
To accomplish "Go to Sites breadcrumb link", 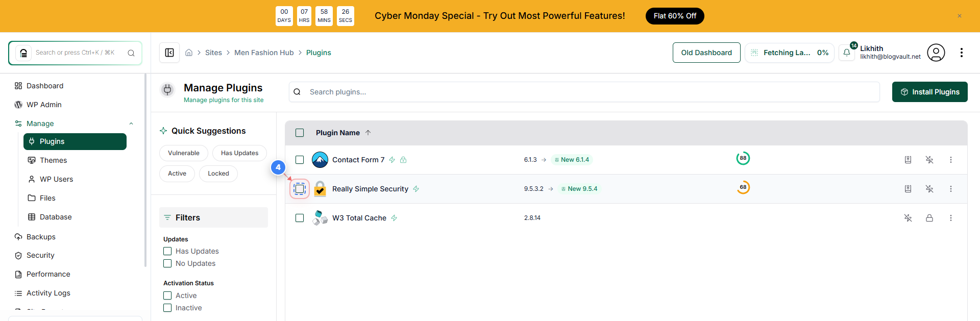I will pyautogui.click(x=213, y=53).
